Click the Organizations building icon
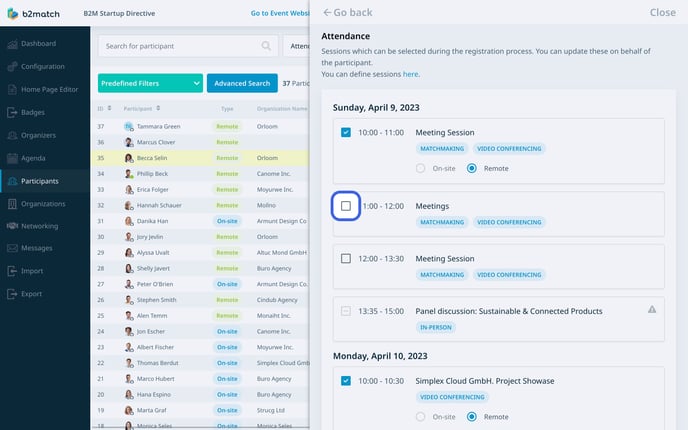 click(12, 204)
